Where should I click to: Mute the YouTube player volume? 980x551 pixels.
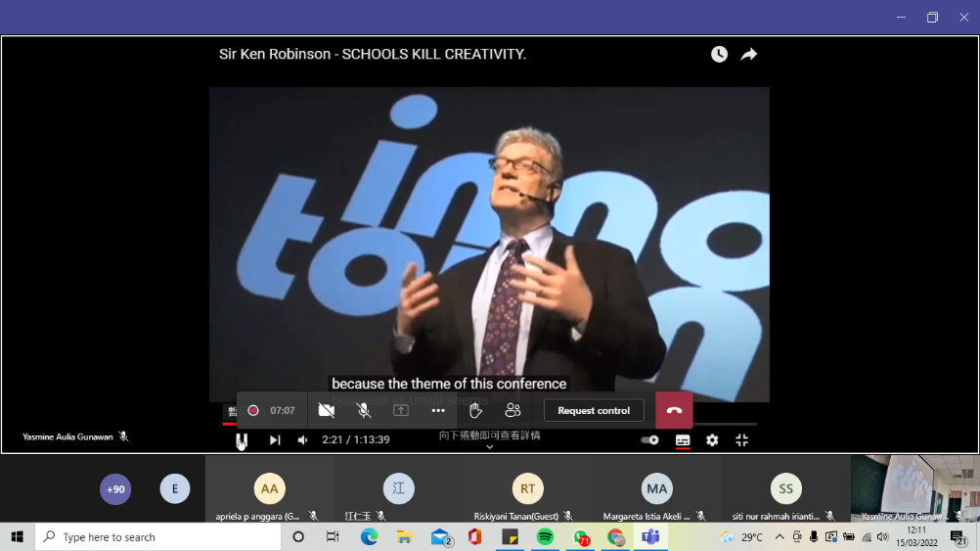click(303, 439)
